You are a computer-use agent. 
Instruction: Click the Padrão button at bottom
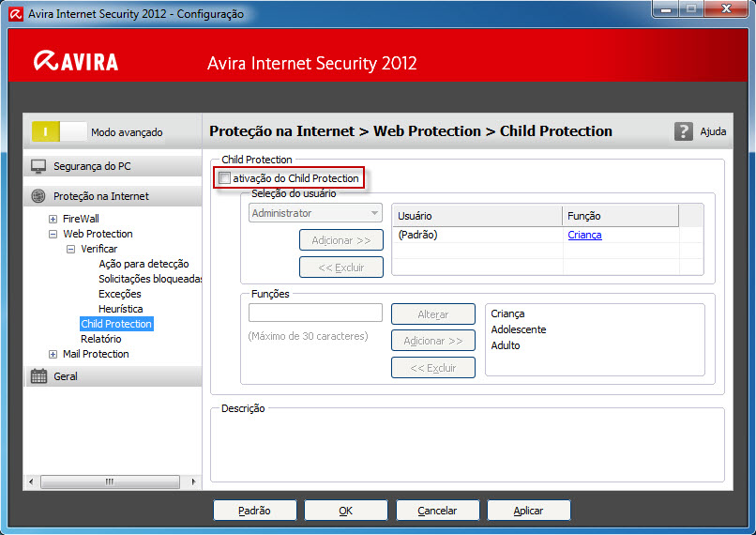point(254,511)
